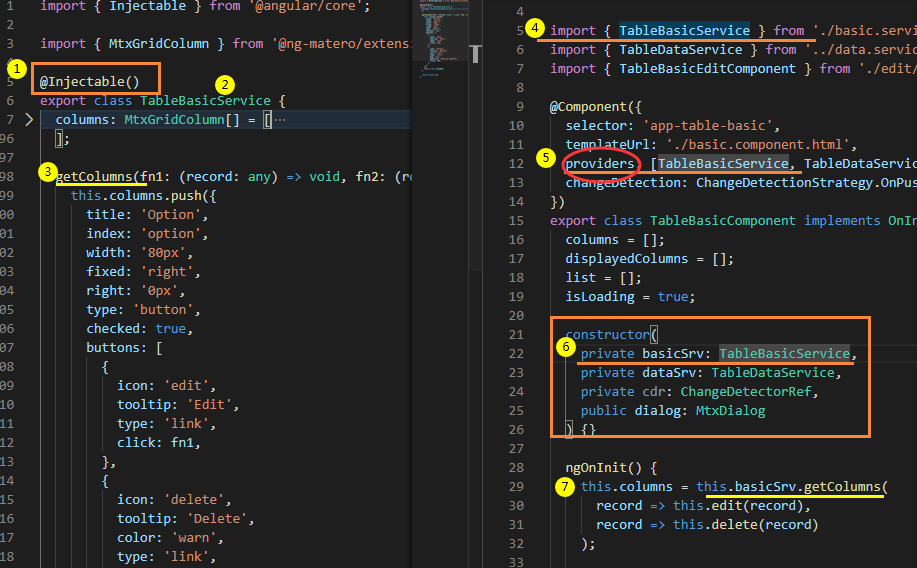Click the yellow annotation marker 3
Viewport: 917px width, 568px height.
tap(47, 172)
